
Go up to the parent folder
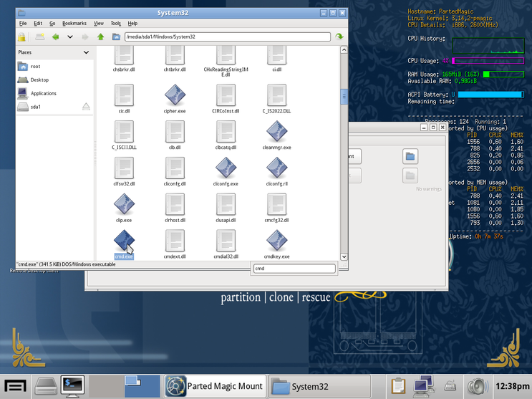tap(101, 37)
